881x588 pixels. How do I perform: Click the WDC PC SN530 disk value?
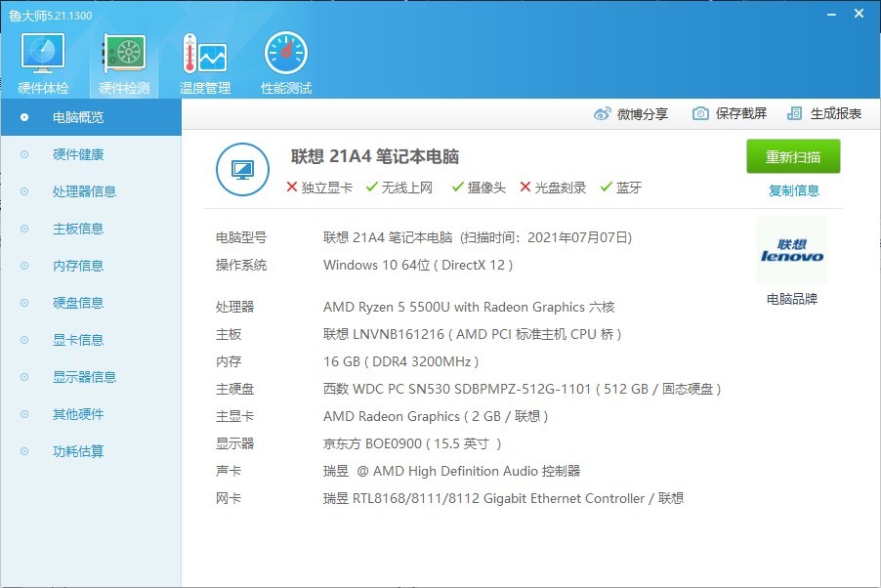(x=522, y=389)
